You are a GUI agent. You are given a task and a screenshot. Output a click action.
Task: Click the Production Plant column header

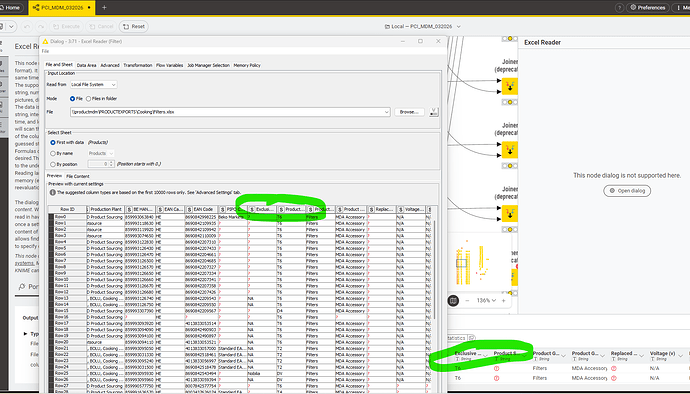(x=106, y=209)
